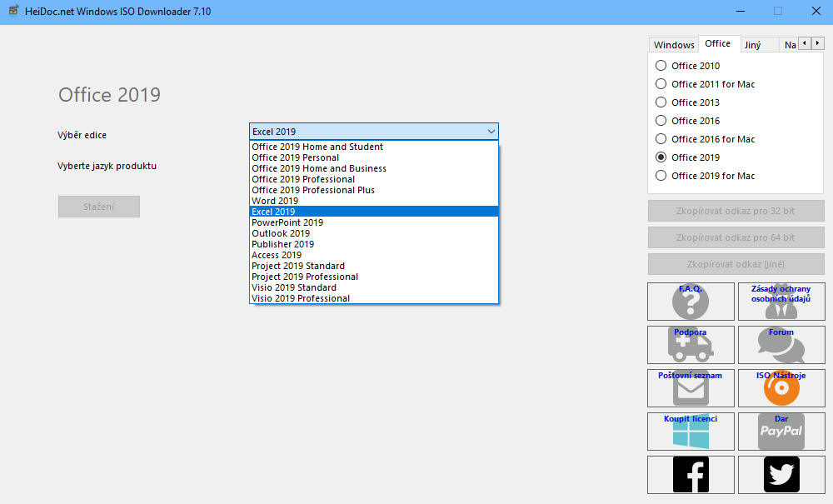
Task: Minimize the ISO Downloader window
Action: [741, 11]
